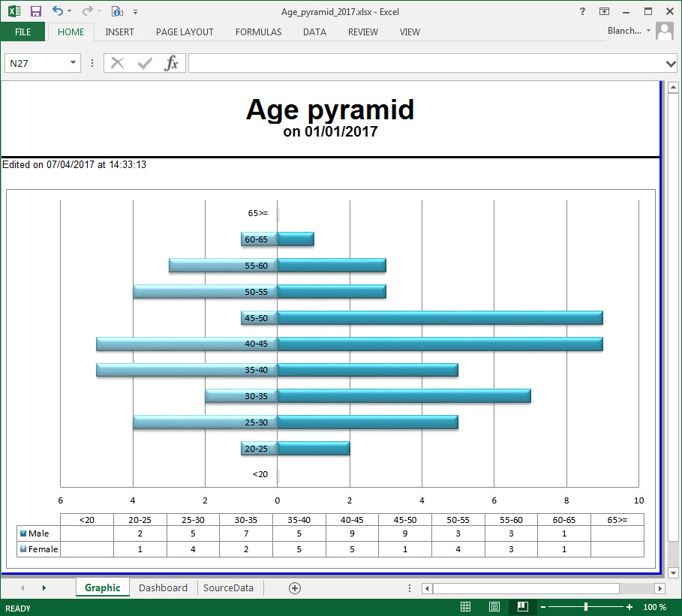
Task: Open Excel Help question mark icon
Action: [582, 11]
